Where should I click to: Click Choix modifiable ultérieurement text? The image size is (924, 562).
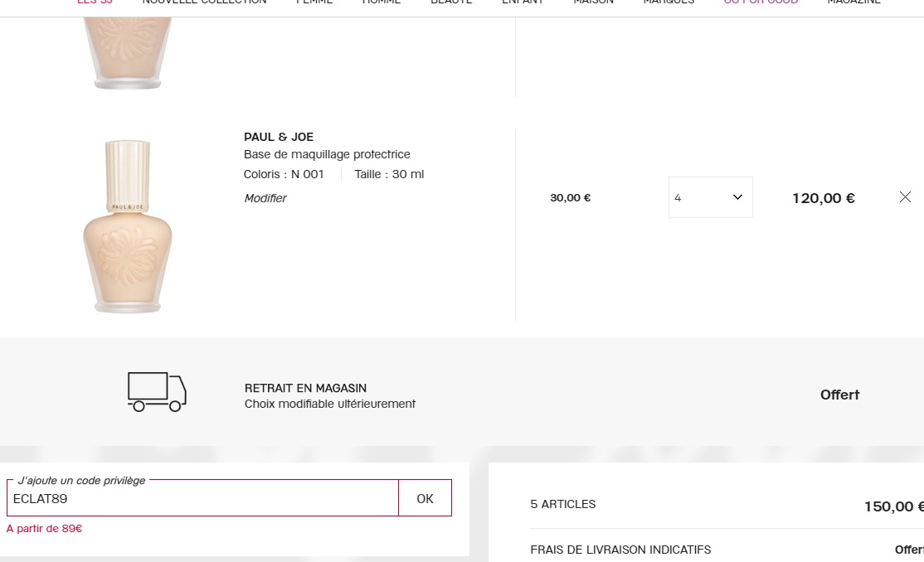pos(330,405)
